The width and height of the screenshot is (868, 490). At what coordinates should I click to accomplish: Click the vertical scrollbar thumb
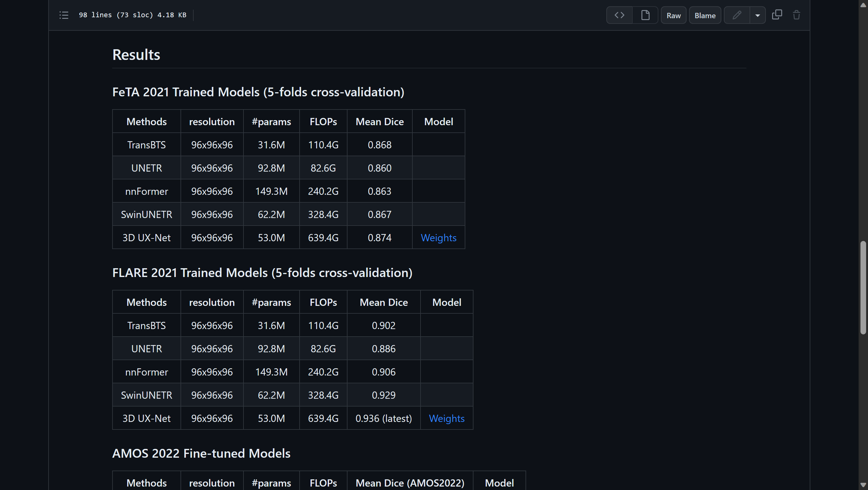[x=863, y=287]
